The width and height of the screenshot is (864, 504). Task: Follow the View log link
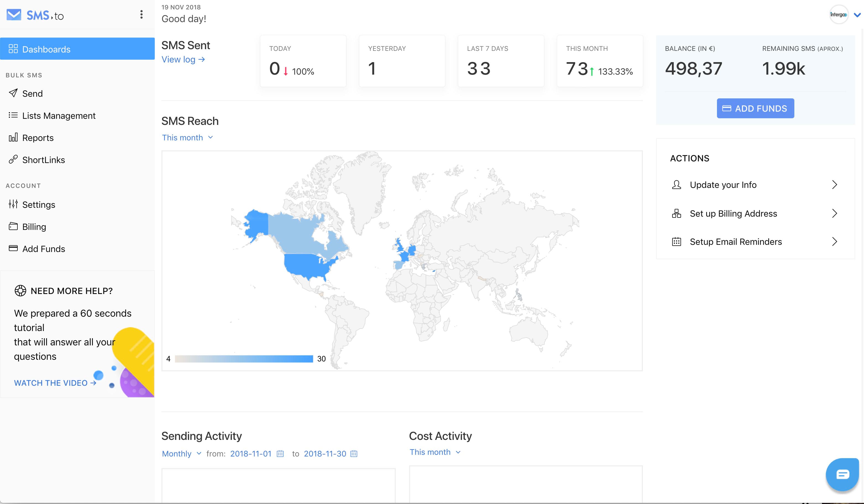[184, 59]
